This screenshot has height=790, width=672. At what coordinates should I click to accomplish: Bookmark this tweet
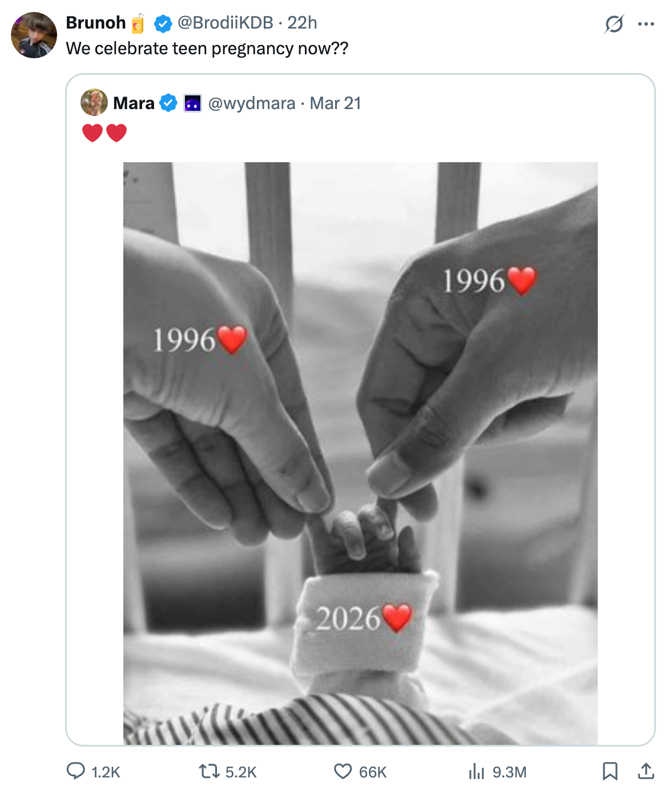pos(610,772)
